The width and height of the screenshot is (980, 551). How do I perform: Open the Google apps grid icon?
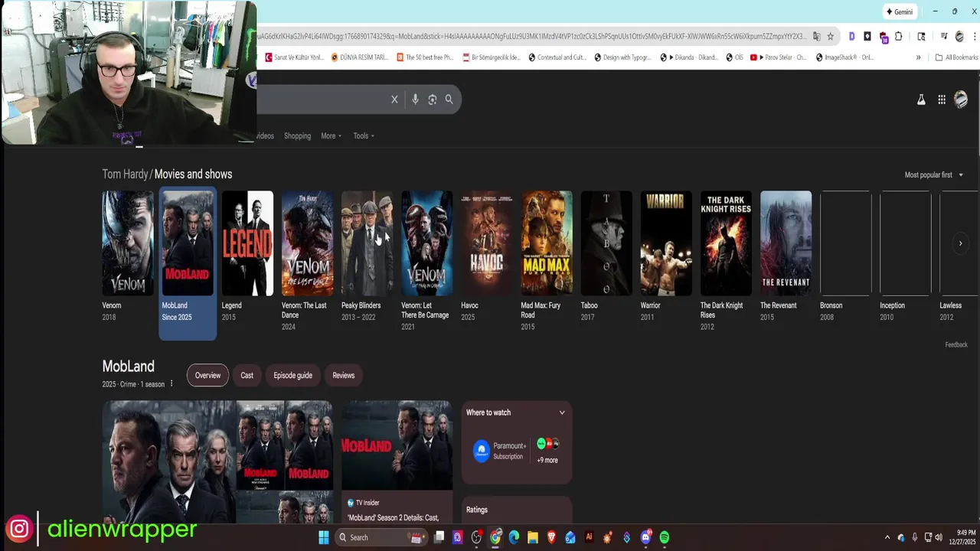tap(942, 99)
